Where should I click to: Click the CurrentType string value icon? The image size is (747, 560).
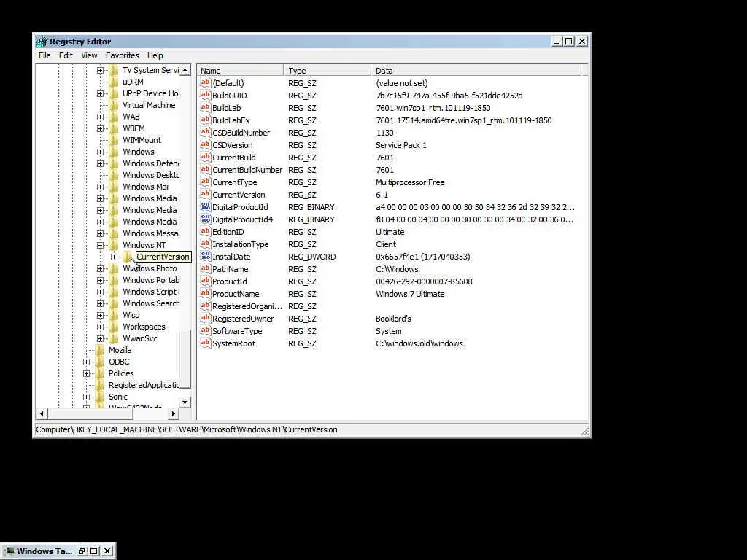coord(205,182)
